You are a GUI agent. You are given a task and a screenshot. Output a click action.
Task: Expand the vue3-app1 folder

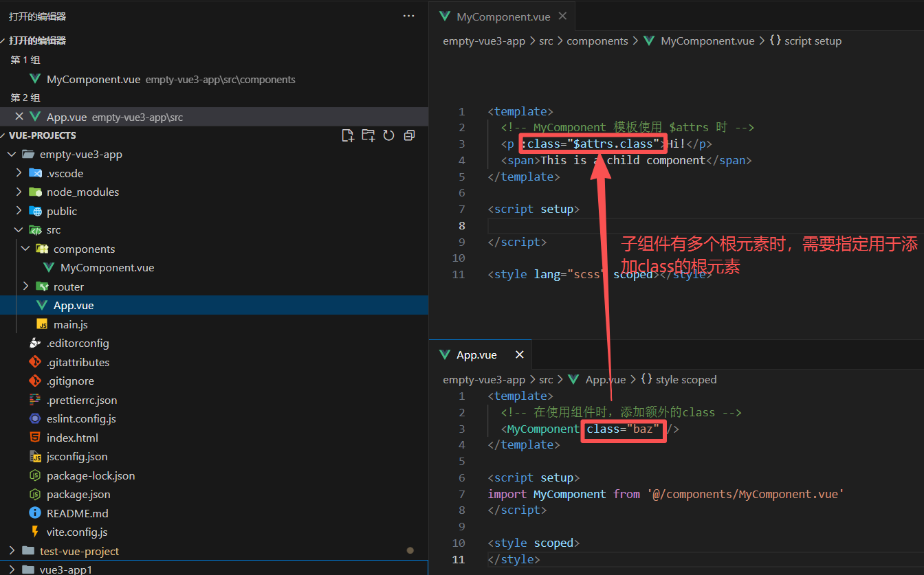(x=11, y=570)
